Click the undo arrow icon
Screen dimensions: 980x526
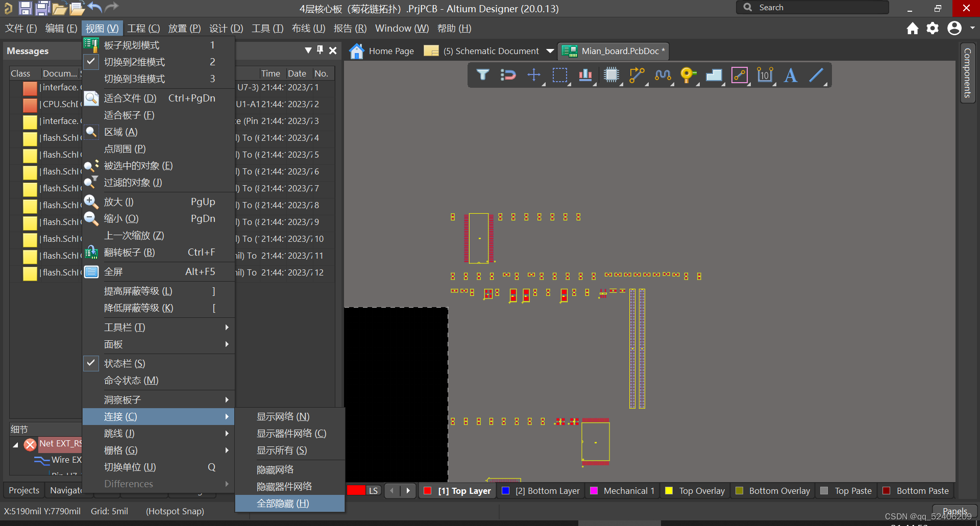[x=94, y=7]
